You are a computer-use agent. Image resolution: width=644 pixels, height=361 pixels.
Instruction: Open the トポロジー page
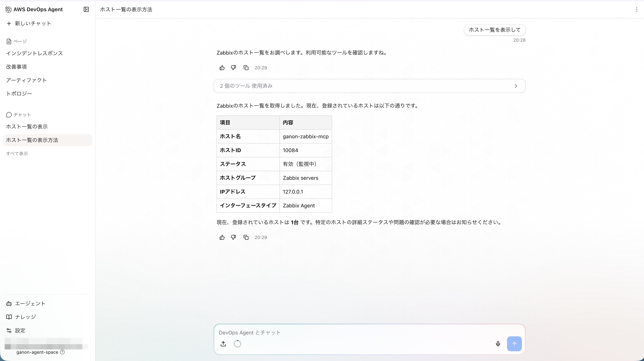coord(19,94)
